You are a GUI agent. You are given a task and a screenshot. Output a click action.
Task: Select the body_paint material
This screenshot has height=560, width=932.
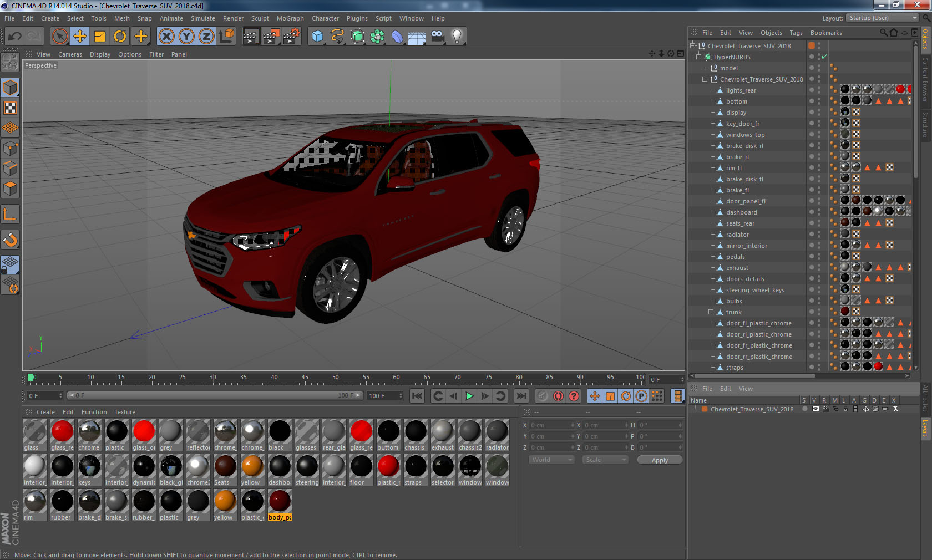coord(280,505)
